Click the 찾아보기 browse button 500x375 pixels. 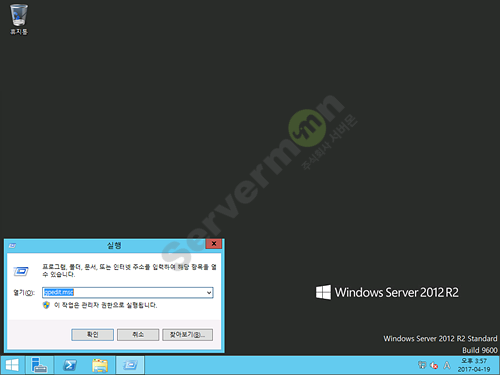[x=187, y=335]
